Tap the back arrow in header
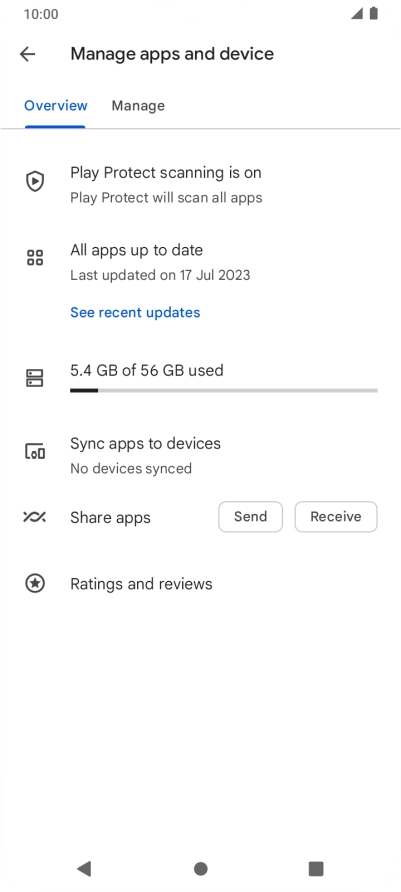 click(x=27, y=54)
